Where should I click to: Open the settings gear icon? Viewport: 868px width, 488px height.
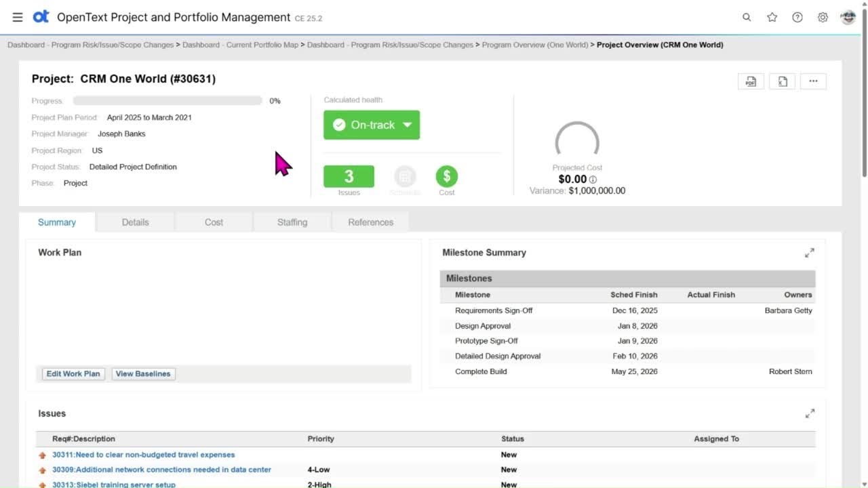click(823, 18)
